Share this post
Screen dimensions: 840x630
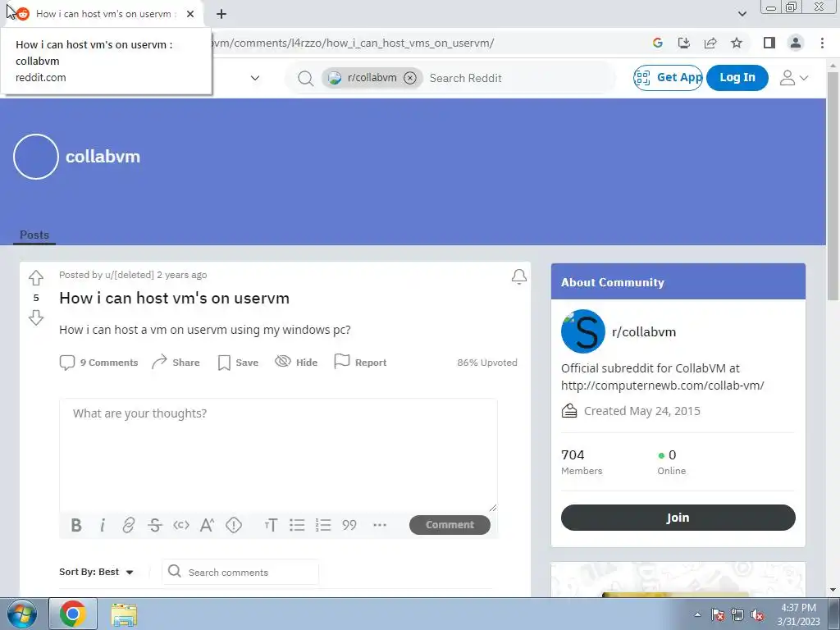coord(176,363)
